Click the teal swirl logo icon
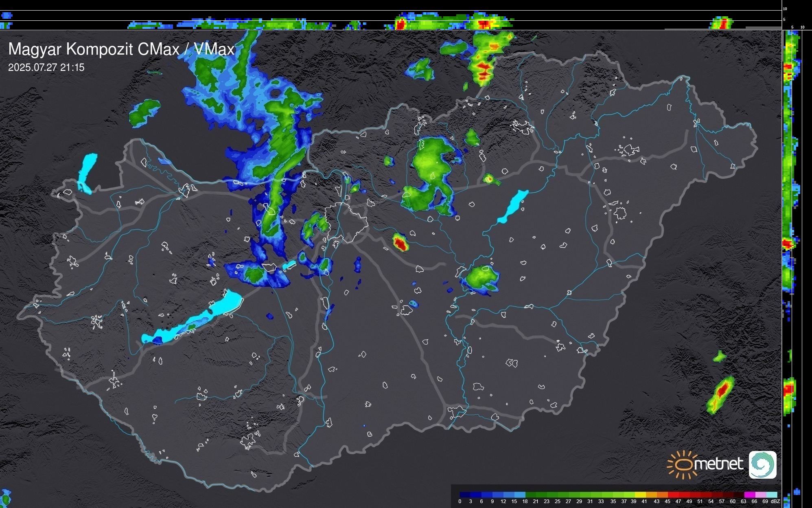This screenshot has height=508, width=812. pyautogui.click(x=762, y=464)
